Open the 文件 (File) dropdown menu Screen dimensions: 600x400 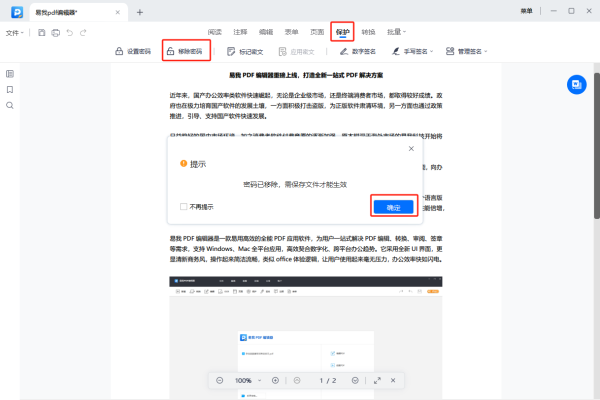tap(15, 32)
